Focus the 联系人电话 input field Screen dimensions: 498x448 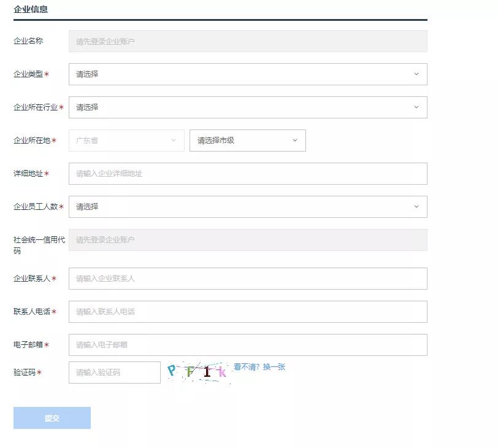tap(248, 311)
